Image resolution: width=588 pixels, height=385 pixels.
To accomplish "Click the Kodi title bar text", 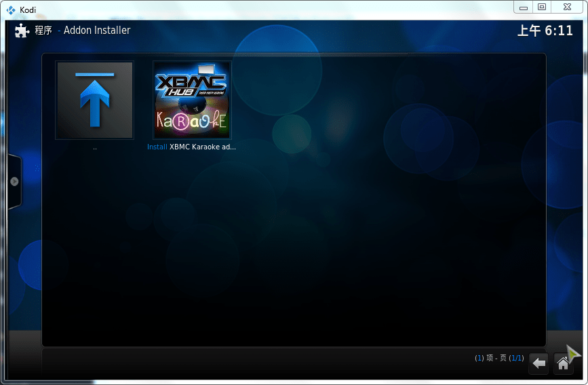I will click(x=28, y=10).
